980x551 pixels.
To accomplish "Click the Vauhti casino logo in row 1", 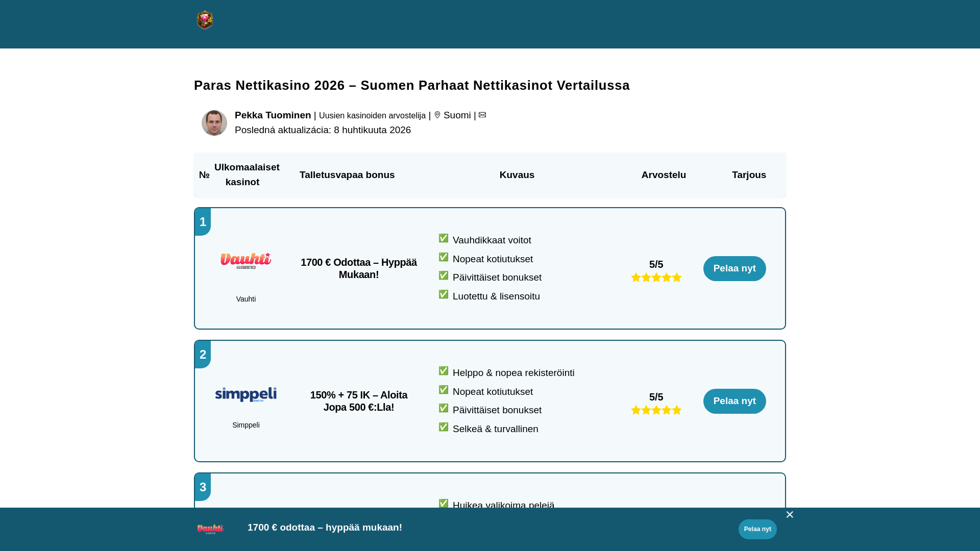I will pyautogui.click(x=246, y=261).
